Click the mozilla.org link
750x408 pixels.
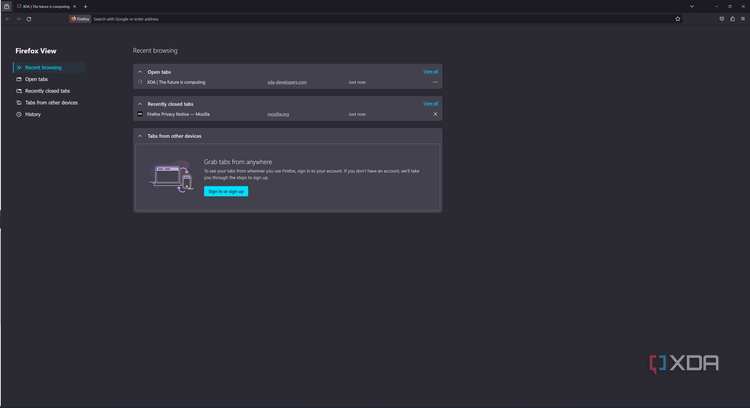(278, 114)
